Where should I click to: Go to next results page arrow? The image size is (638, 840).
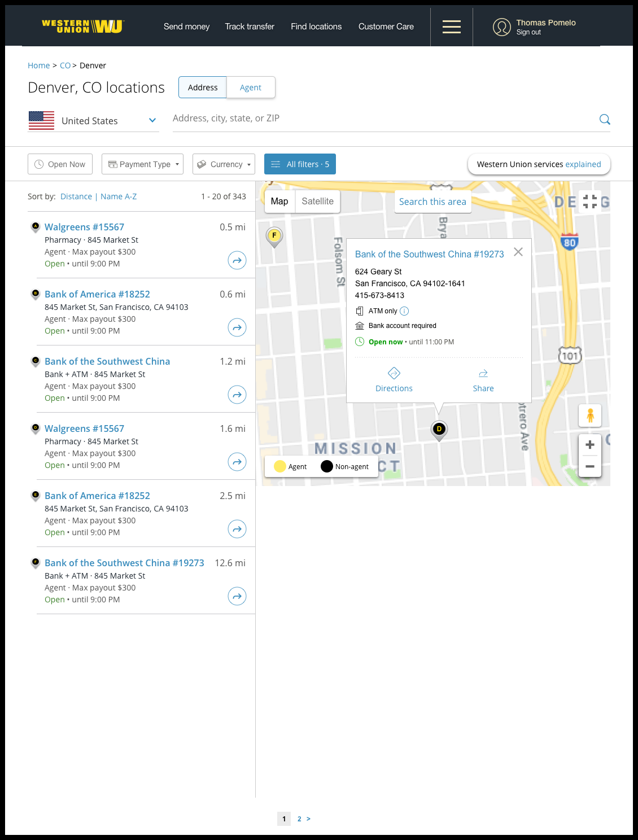click(x=308, y=819)
